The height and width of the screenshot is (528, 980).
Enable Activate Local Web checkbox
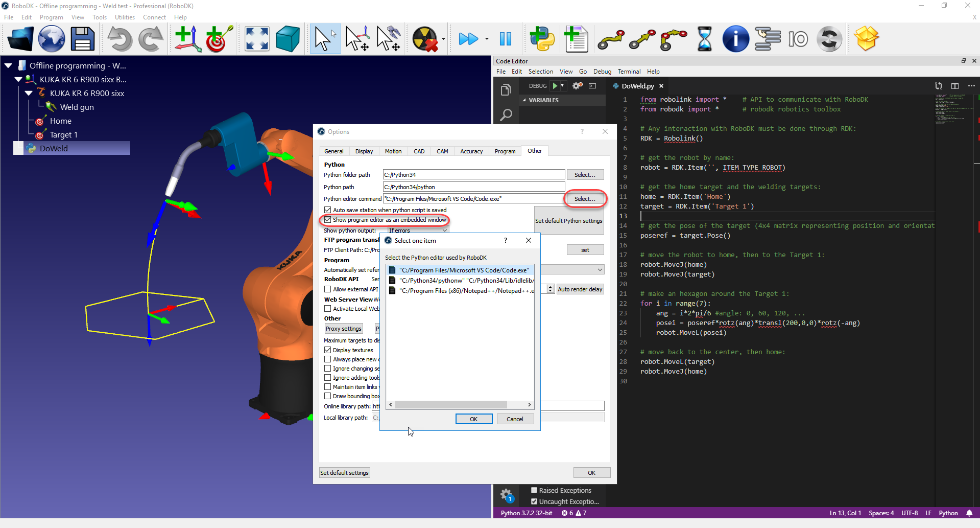pyautogui.click(x=328, y=309)
